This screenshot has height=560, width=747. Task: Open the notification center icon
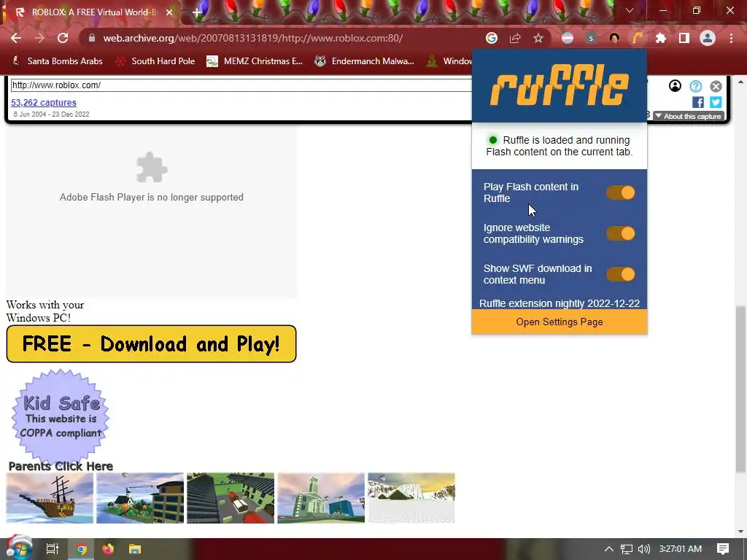(x=723, y=549)
